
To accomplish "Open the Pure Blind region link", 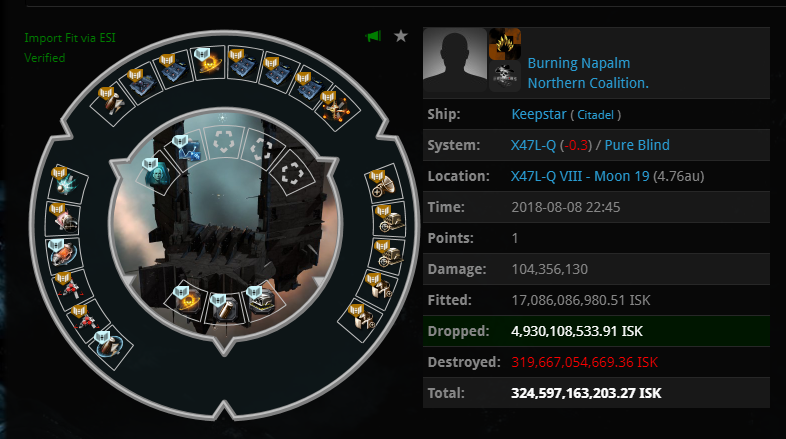I will (x=637, y=145).
